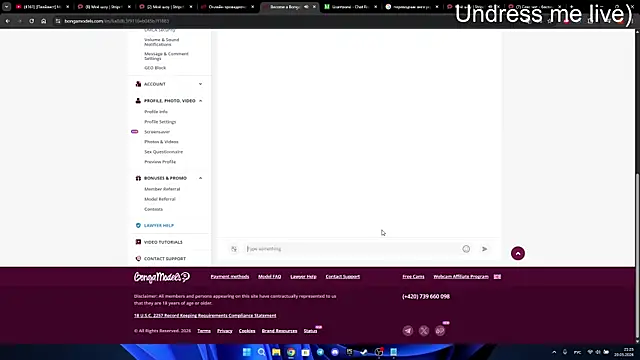This screenshot has width=640, height=360.
Task: Open the third footer social icon with badge
Action: [440, 331]
